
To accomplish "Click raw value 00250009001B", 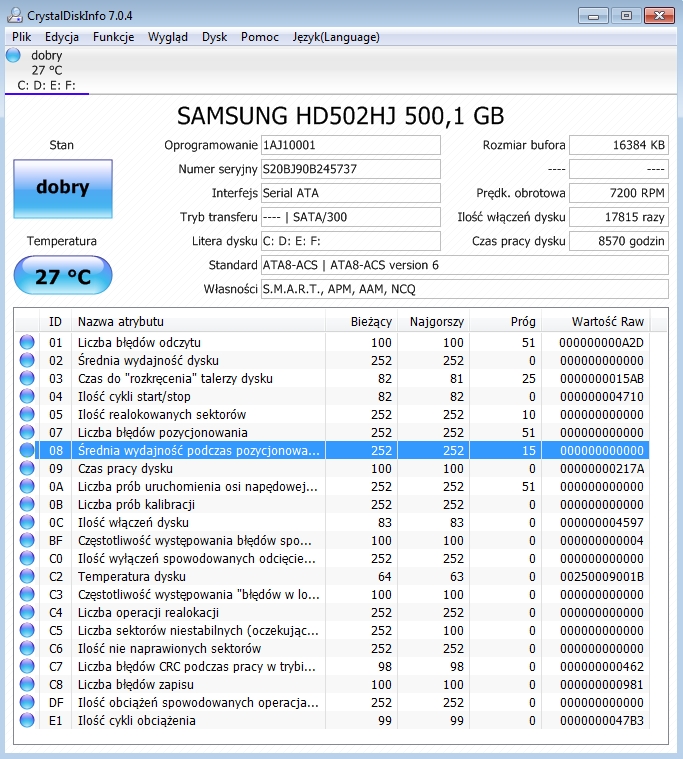I will click(x=602, y=577).
